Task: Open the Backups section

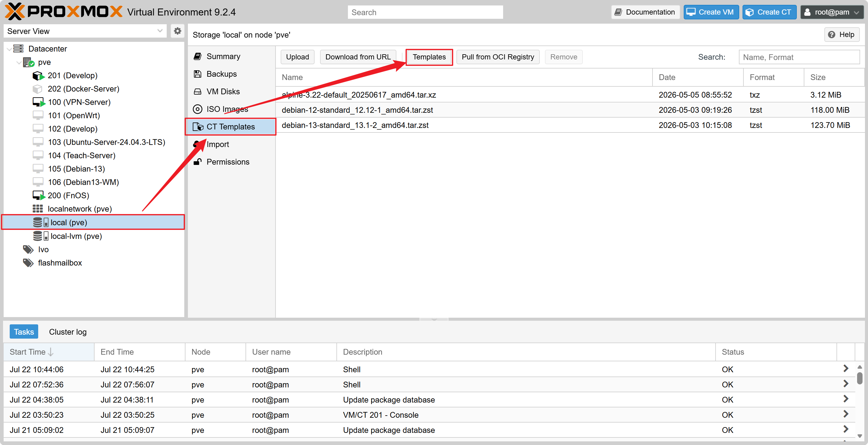Action: (x=232, y=74)
